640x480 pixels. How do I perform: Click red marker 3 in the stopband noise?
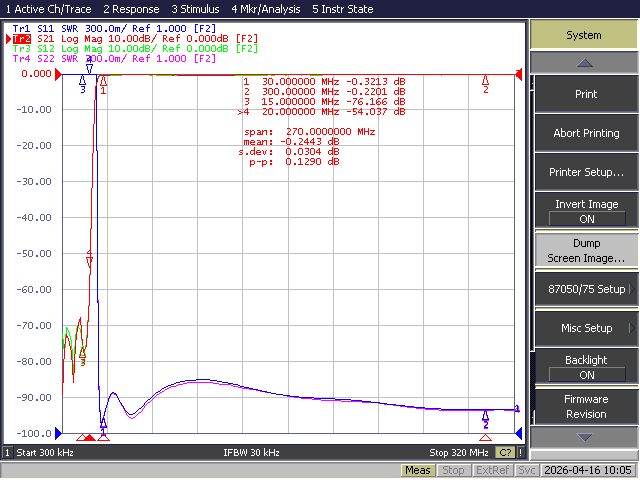[82, 352]
